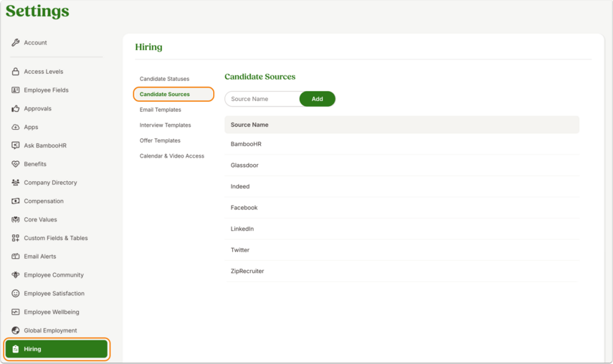
Task: Focus the Source Name input field
Action: [262, 99]
